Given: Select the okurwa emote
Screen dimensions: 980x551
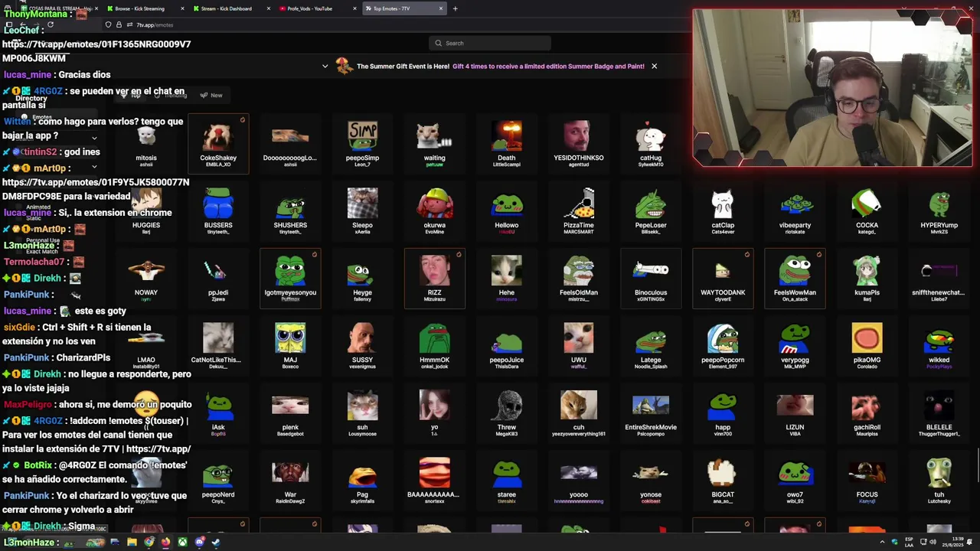Looking at the screenshot, I should 434,211.
